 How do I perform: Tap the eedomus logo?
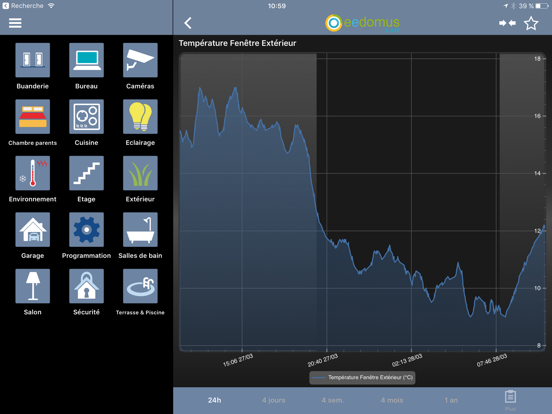coord(362,23)
